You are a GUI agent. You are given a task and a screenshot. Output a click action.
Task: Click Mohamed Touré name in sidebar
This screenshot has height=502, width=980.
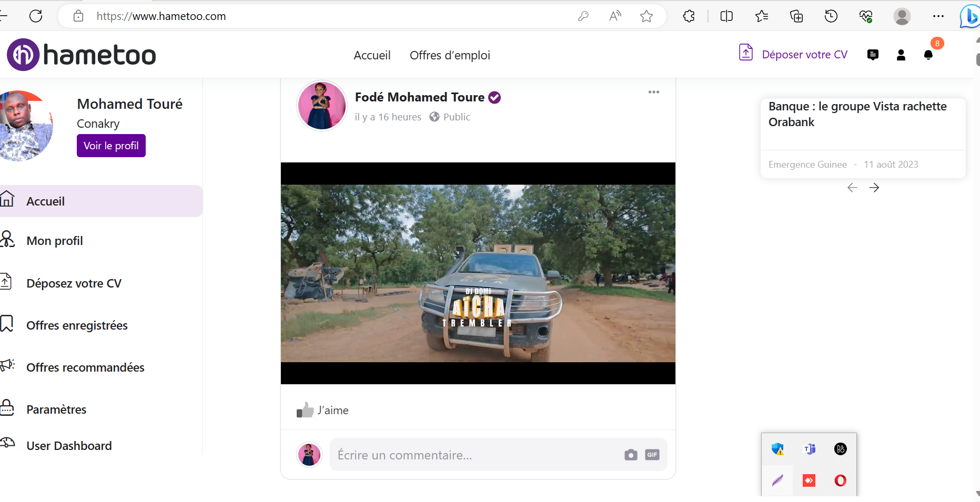coord(129,104)
